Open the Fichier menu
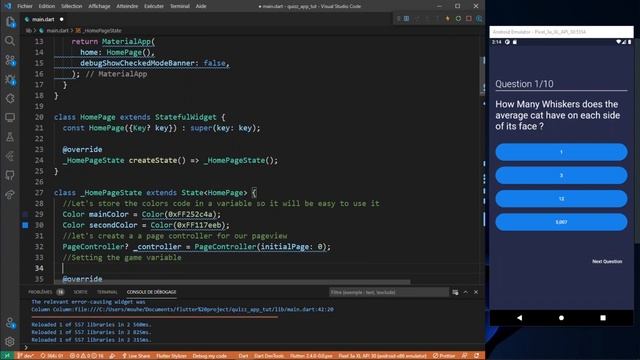This screenshot has height=360, width=640. click(24, 6)
